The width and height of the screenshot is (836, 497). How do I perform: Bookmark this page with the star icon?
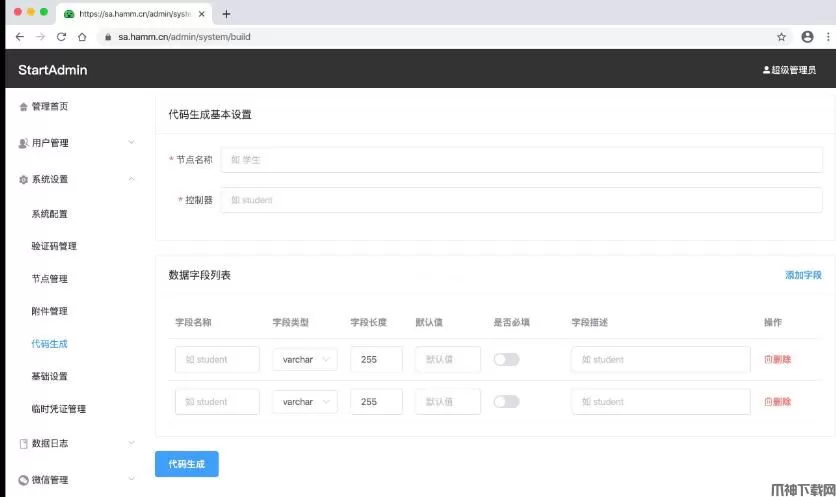pos(781,37)
